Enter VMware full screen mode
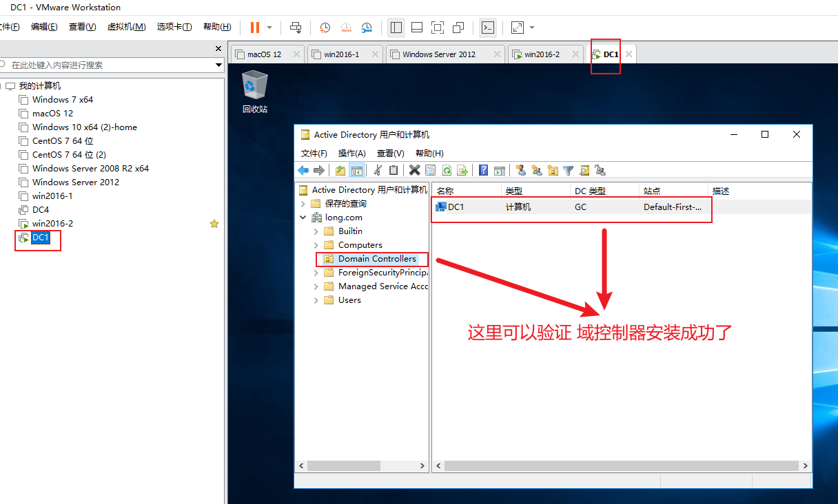 point(437,28)
